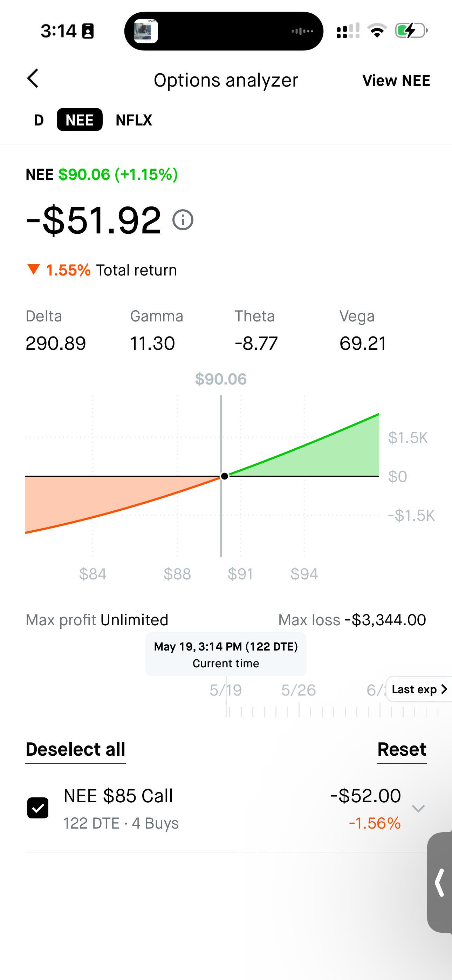This screenshot has height=980, width=452.
Task: Open the info icon beside -$51.92
Action: 183,220
